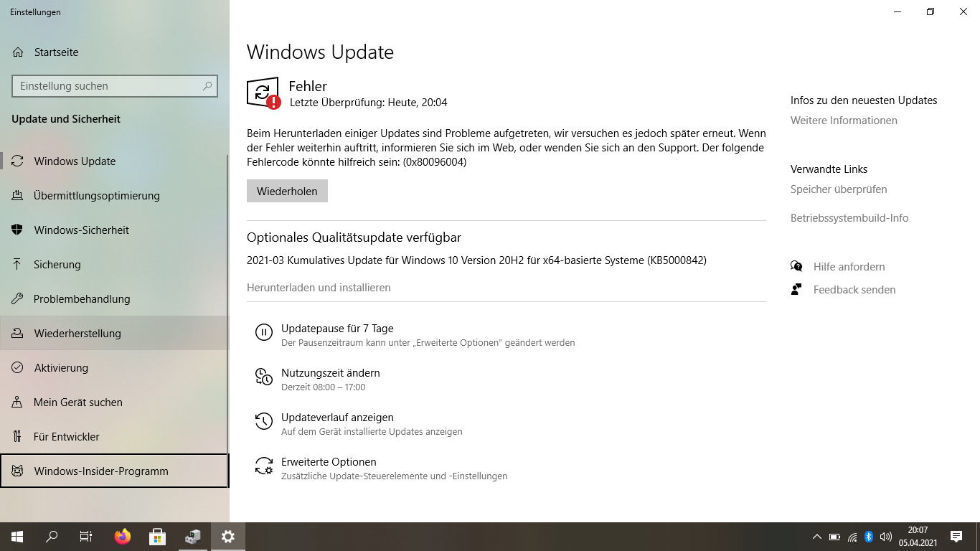The height and width of the screenshot is (551, 980).
Task: Click the Windows Update sync icon in sidebar
Action: click(18, 161)
